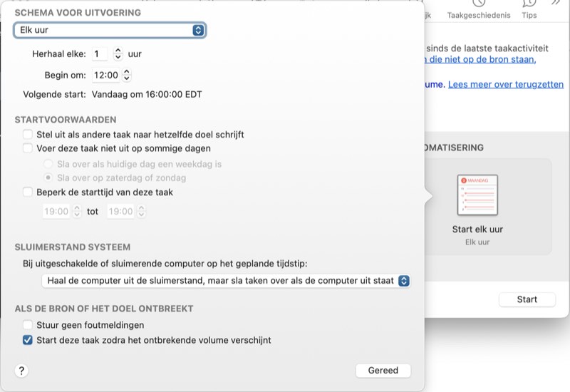Click the 'Volgende start' time text 'Vandaag om 16:00:00 EDT'

coord(147,95)
